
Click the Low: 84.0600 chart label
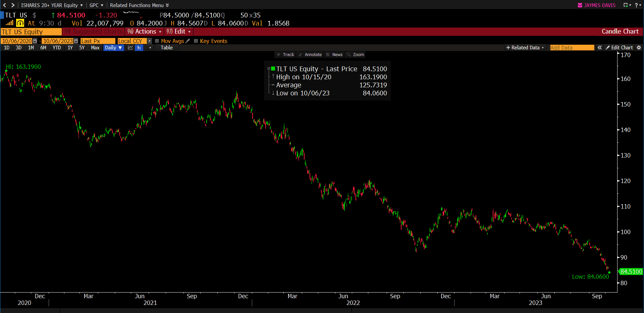pos(590,277)
